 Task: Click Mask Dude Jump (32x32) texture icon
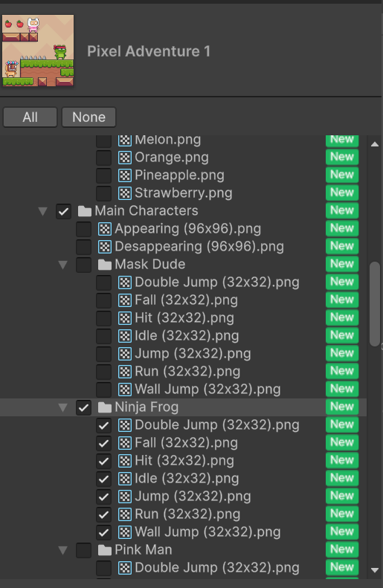[125, 354]
